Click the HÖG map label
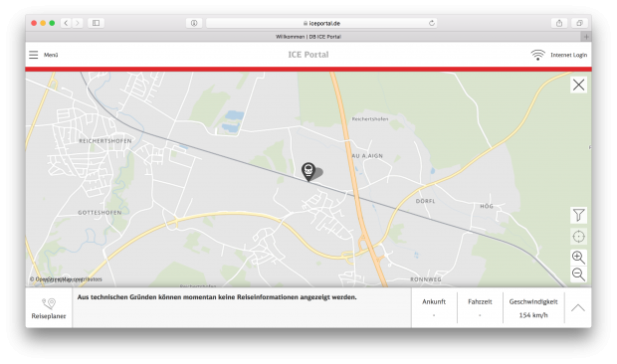The width and height of the screenshot is (617, 364). tap(487, 206)
